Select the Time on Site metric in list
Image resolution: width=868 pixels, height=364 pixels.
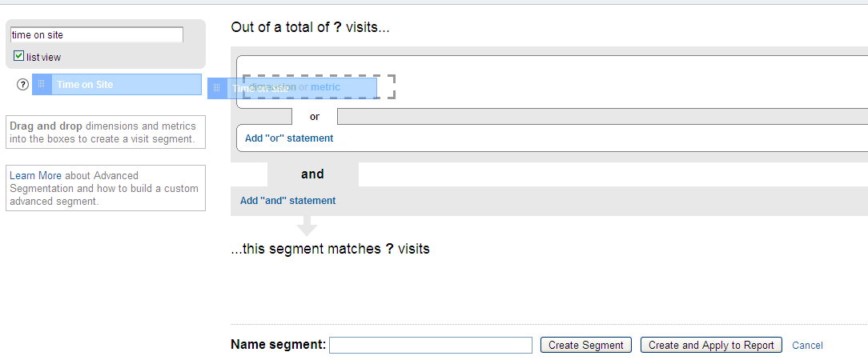click(x=120, y=84)
